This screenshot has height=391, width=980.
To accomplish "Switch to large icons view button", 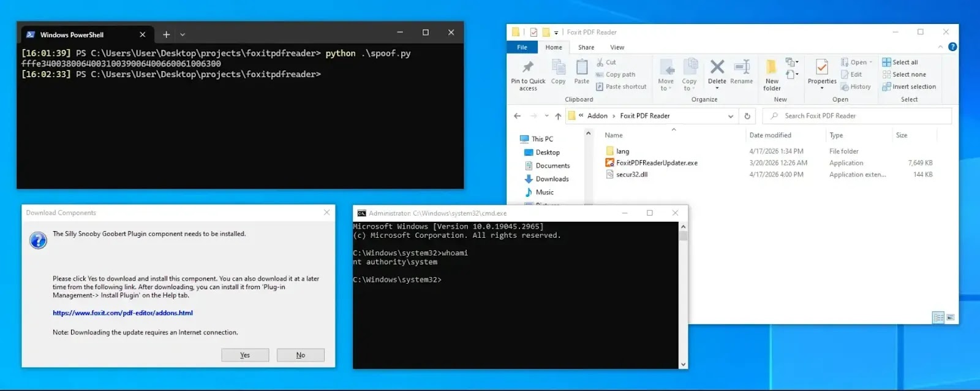I will pyautogui.click(x=951, y=317).
